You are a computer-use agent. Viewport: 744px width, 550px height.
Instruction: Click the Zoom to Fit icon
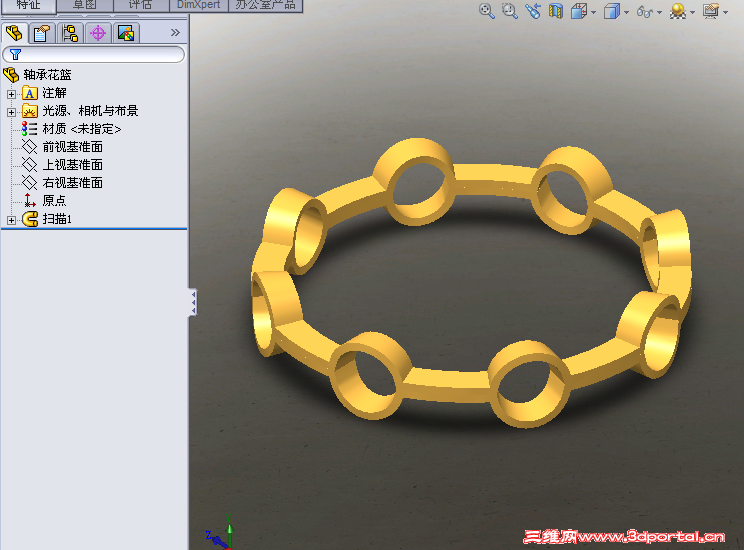487,10
